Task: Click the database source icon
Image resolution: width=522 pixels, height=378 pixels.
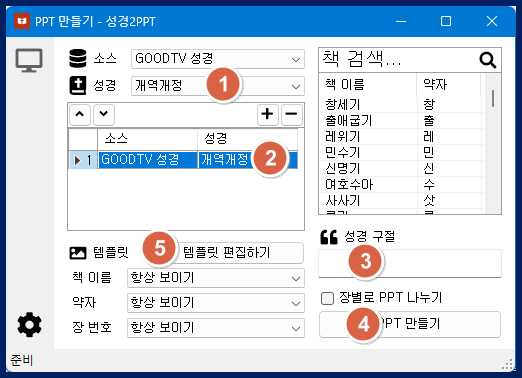Action: [78, 59]
